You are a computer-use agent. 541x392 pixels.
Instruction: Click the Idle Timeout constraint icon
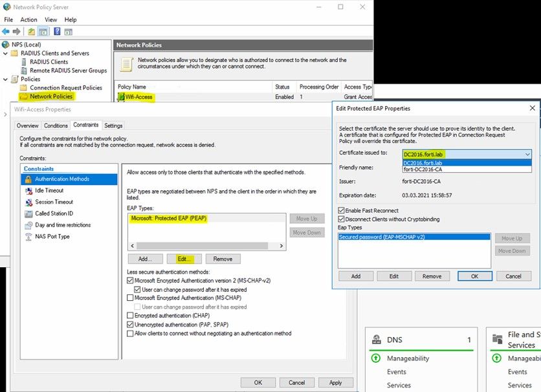tap(28, 191)
